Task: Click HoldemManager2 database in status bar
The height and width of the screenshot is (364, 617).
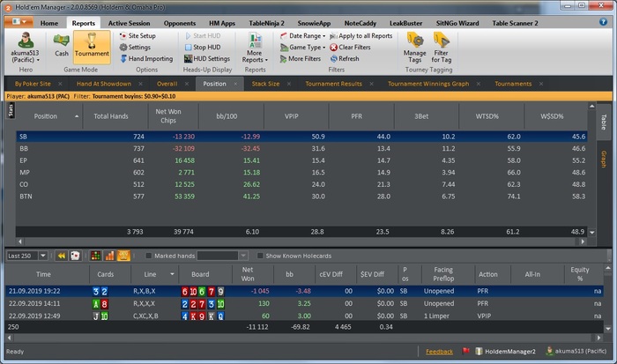Action: (x=505, y=351)
